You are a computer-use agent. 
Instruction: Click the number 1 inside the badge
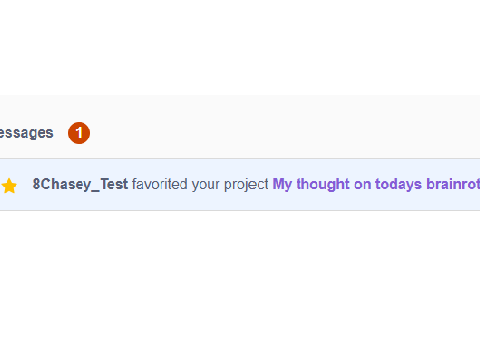click(79, 133)
